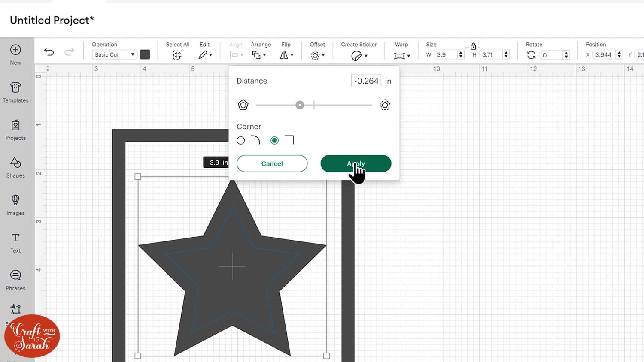Open the Images library

(15, 205)
